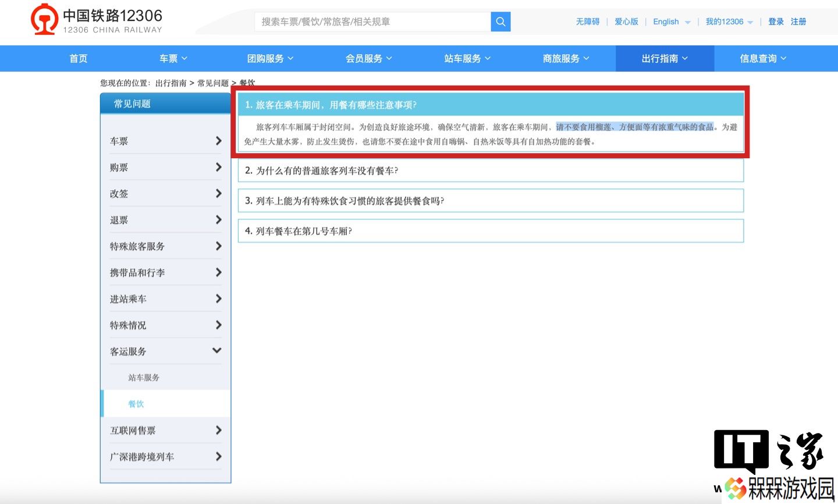
Task: Click the blue search magnifier button
Action: [x=500, y=22]
